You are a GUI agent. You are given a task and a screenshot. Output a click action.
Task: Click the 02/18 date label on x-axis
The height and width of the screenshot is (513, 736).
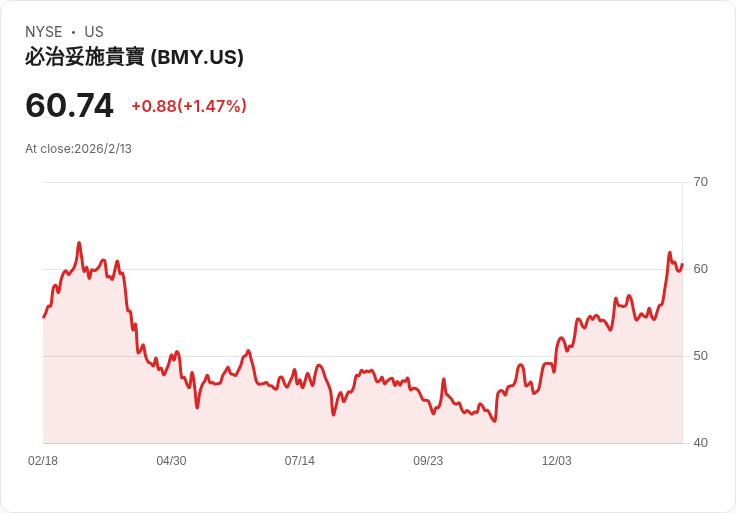pyautogui.click(x=43, y=461)
